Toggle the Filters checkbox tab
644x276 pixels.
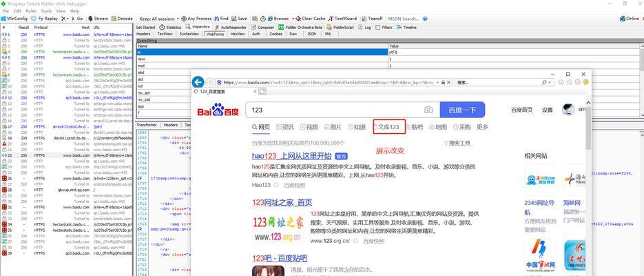click(x=384, y=27)
